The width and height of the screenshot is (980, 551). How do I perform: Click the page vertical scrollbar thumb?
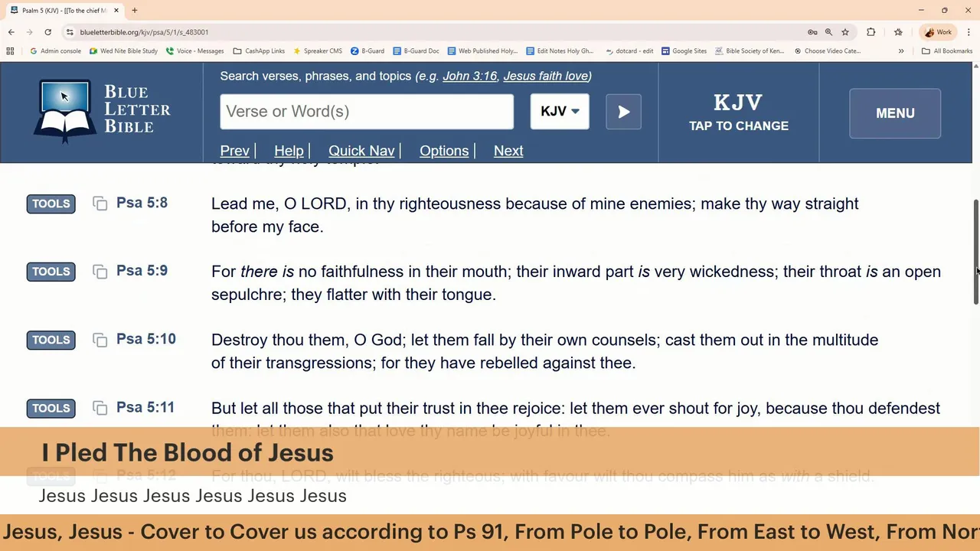click(976, 253)
